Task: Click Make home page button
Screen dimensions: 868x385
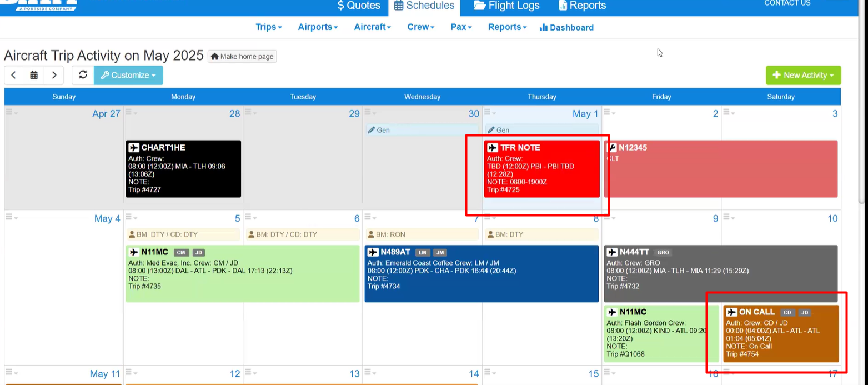Action: (x=242, y=56)
